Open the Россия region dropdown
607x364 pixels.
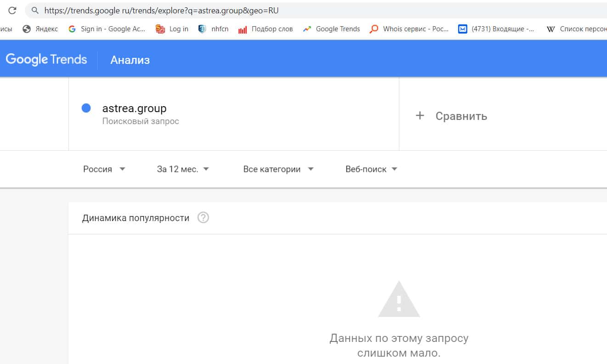point(104,169)
